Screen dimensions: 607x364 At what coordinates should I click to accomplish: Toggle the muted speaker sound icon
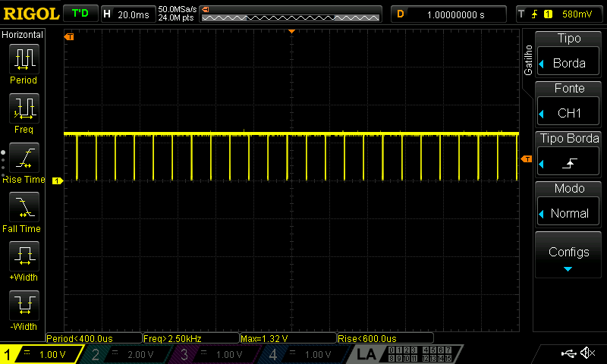click(x=588, y=353)
